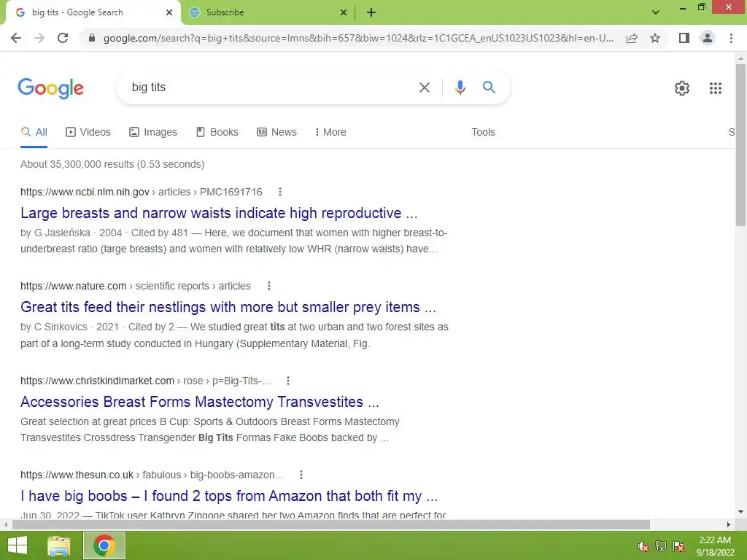This screenshot has height=560, width=747.
Task: Go back using the browser back arrow
Action: 16,38
